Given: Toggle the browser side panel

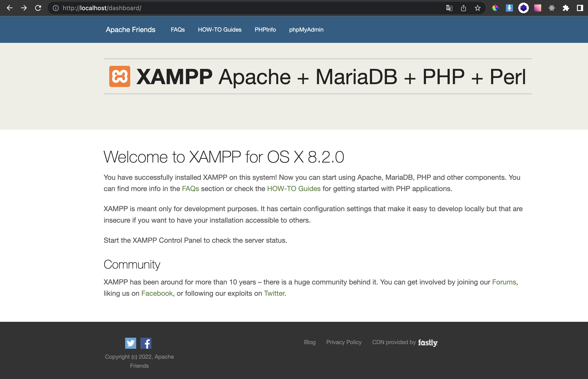Looking at the screenshot, I should (580, 8).
